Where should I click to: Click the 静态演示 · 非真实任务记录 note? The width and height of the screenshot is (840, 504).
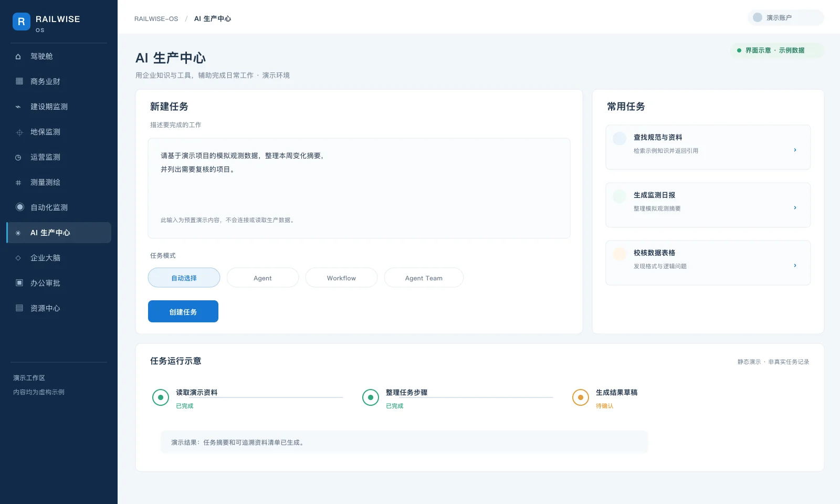point(773,362)
